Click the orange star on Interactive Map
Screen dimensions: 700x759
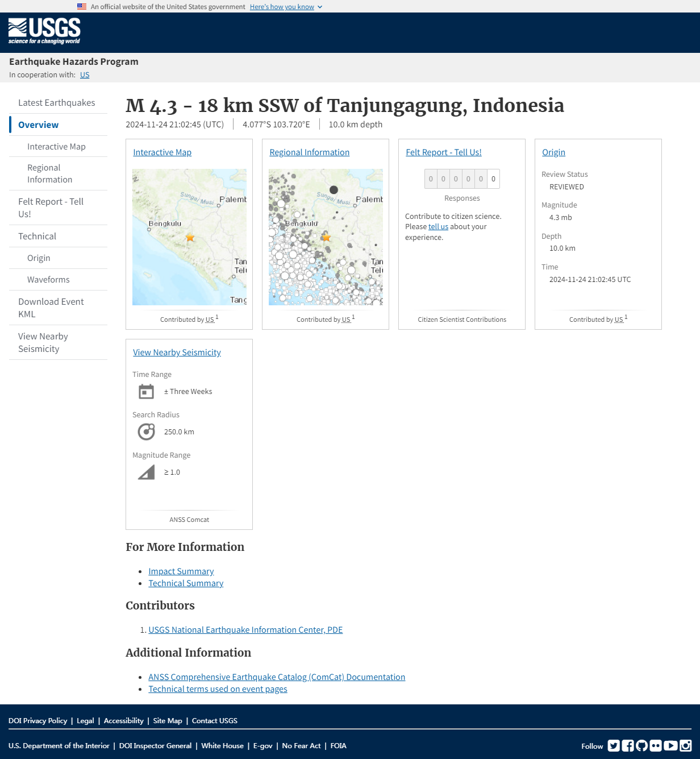(190, 238)
